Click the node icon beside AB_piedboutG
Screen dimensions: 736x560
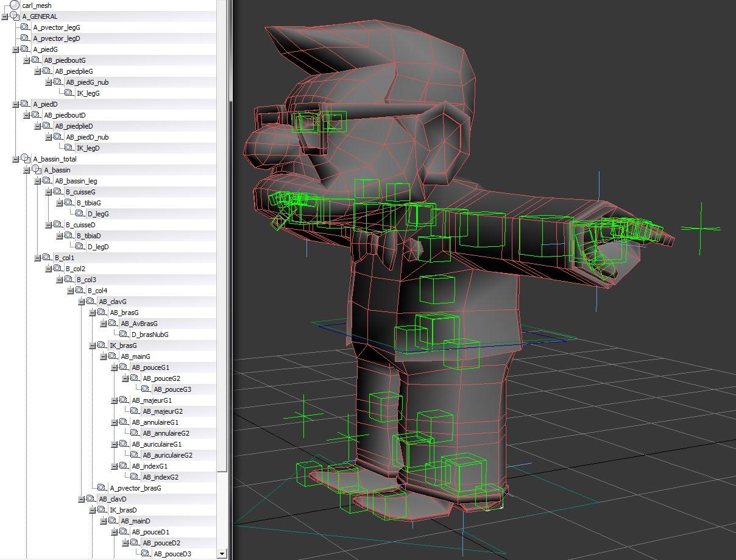[x=36, y=60]
